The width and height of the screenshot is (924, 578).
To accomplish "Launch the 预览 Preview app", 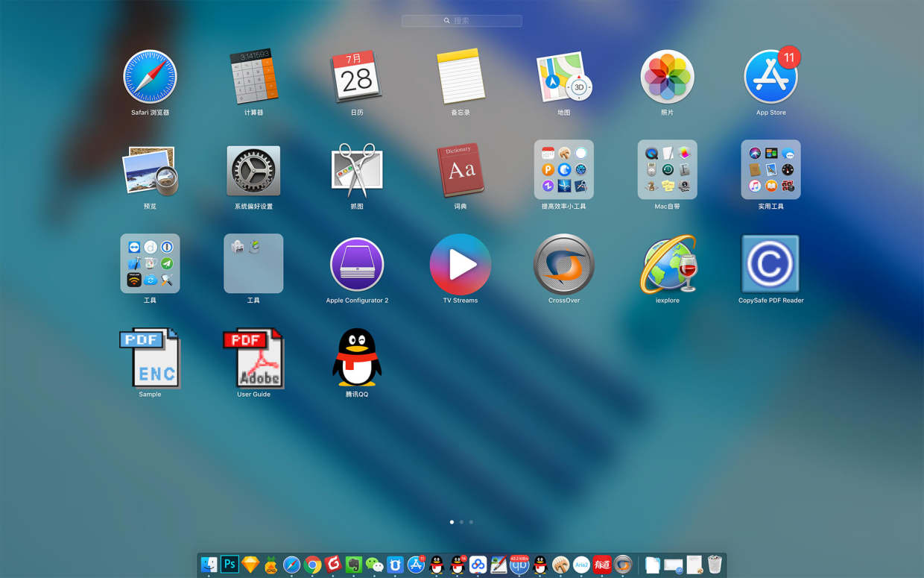I will 150,171.
